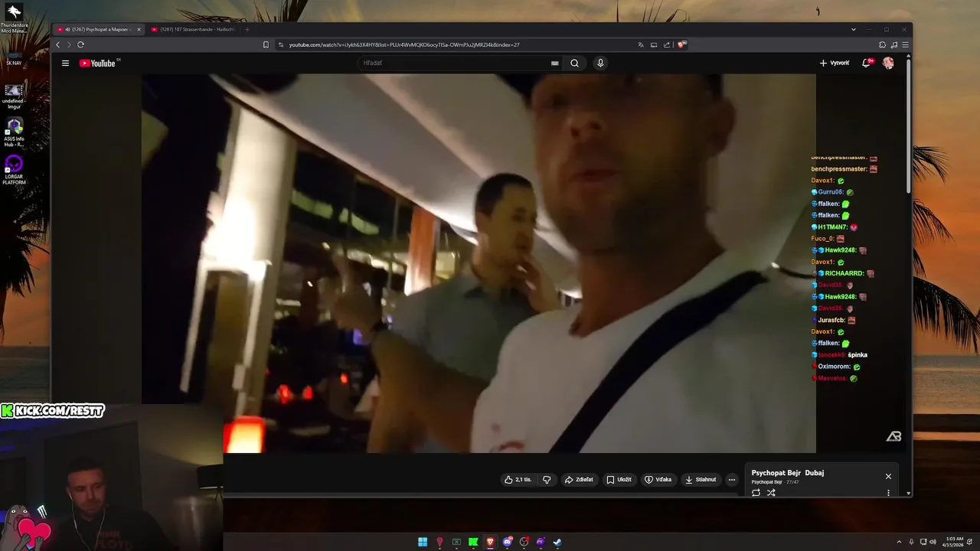Open the translate page icon in address bar
The image size is (980, 551).
tap(641, 44)
